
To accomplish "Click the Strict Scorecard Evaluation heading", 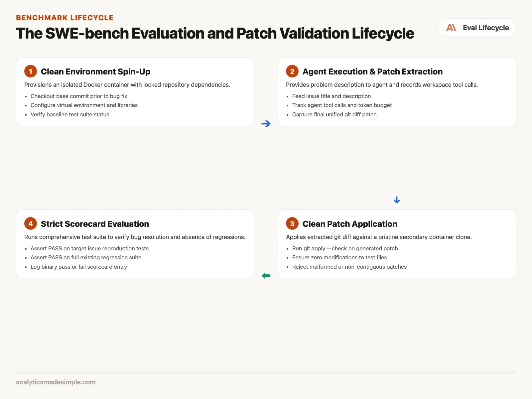I will coord(95,224).
